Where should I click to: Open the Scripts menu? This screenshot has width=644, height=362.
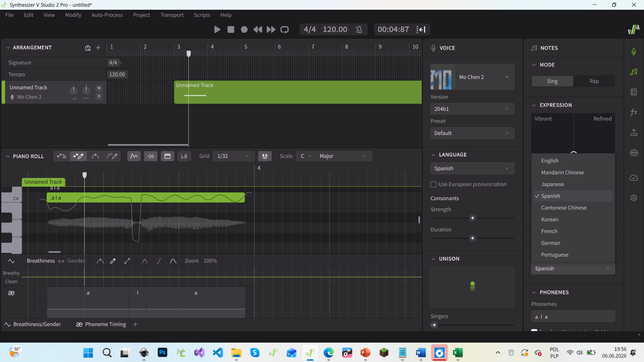point(202,15)
